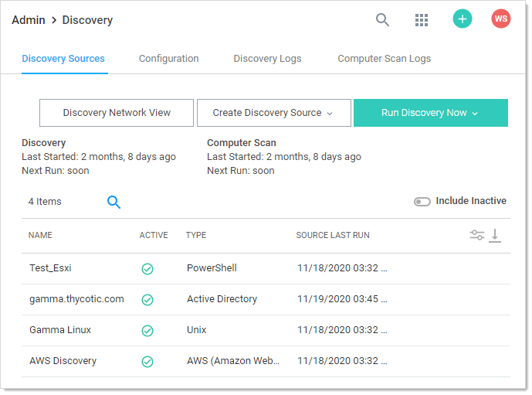Viewport: 532px width, 395px height.
Task: Open the WS user avatar menu
Action: [x=501, y=19]
